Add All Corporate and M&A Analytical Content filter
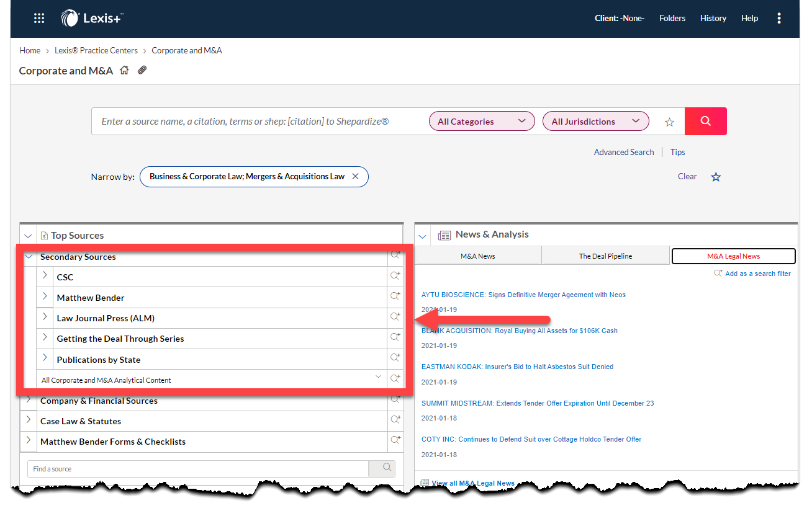 click(x=395, y=378)
